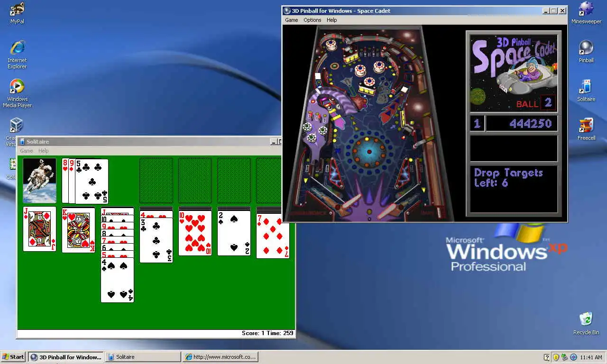The width and height of the screenshot is (607, 364).
Task: Click the taskbar clock 11:41 AM
Action: pyautogui.click(x=591, y=357)
